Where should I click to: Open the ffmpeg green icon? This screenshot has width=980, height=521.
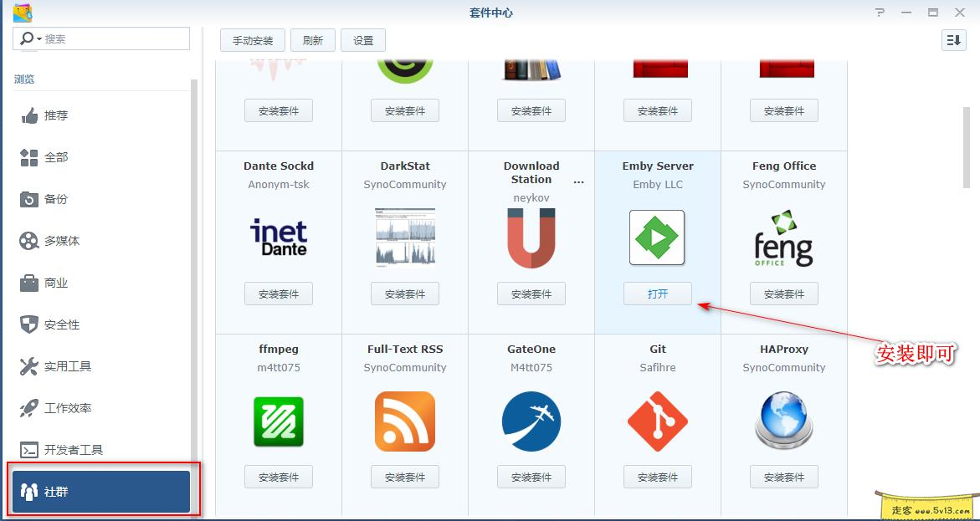pyautogui.click(x=279, y=421)
